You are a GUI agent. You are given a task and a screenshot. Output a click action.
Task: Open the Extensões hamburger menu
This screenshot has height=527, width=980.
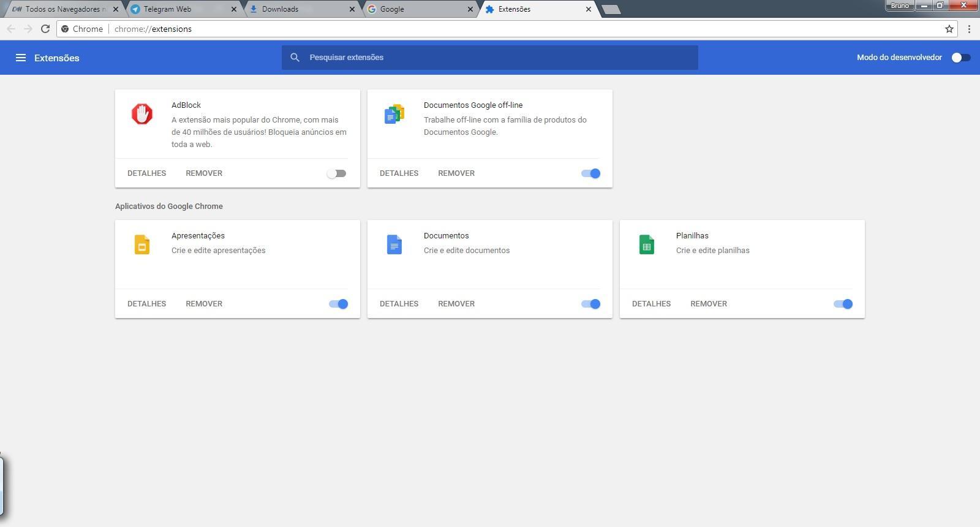[21, 58]
